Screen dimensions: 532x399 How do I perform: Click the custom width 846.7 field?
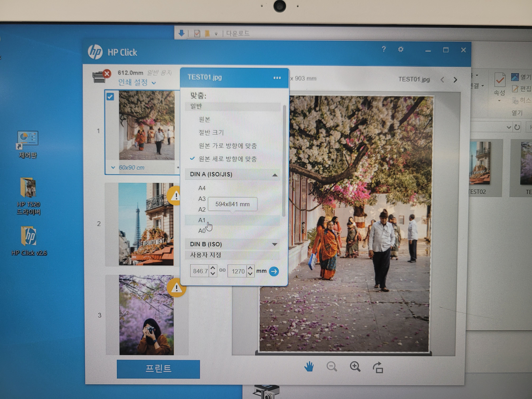coord(200,271)
